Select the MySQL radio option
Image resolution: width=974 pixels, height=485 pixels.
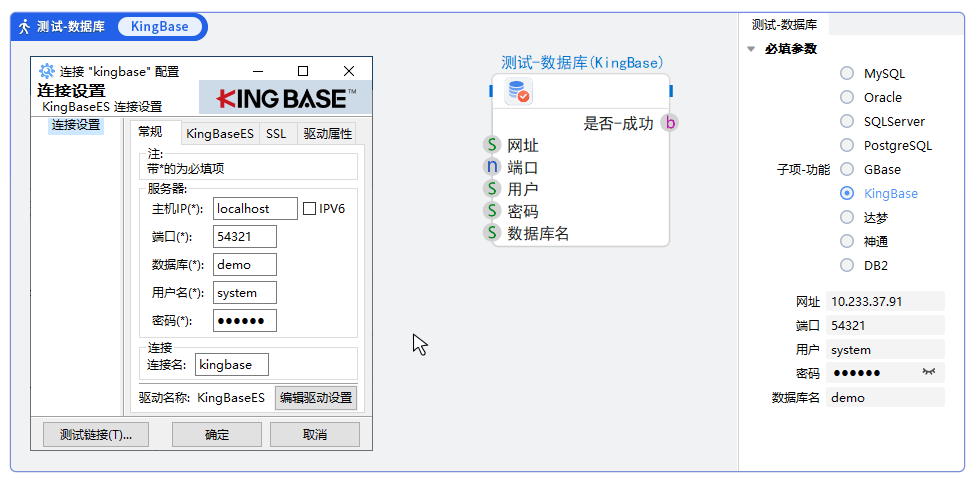pyautogui.click(x=847, y=73)
